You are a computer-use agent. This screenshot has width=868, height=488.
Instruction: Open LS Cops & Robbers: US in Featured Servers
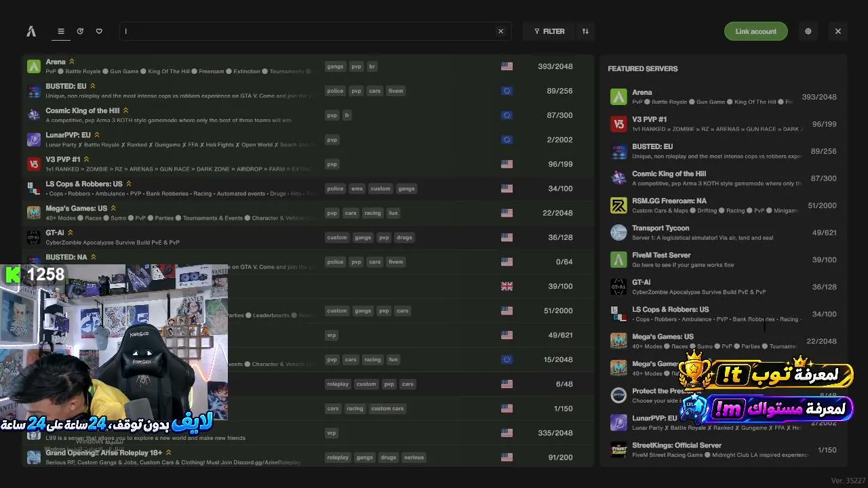[x=671, y=309]
